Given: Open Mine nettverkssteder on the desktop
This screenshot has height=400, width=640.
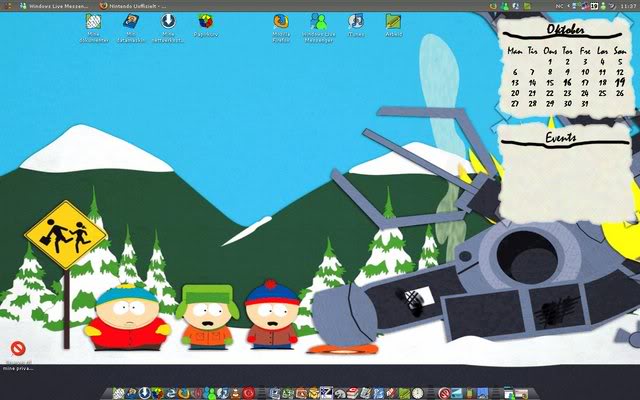Looking at the screenshot, I should tap(168, 27).
